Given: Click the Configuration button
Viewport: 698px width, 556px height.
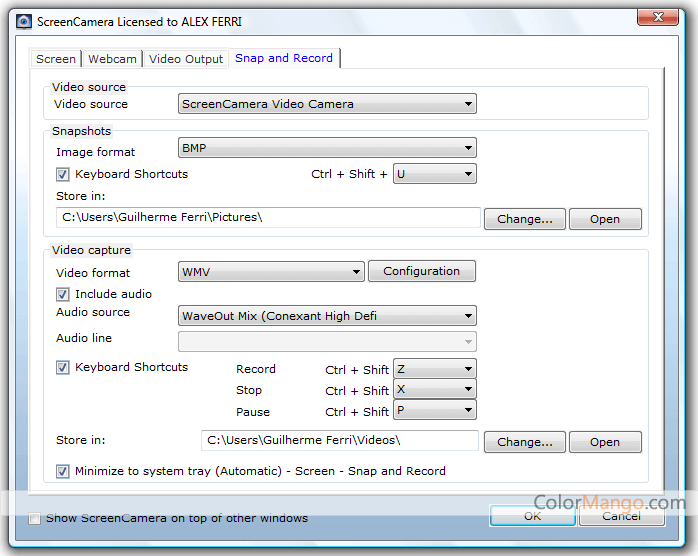Looking at the screenshot, I should (421, 271).
